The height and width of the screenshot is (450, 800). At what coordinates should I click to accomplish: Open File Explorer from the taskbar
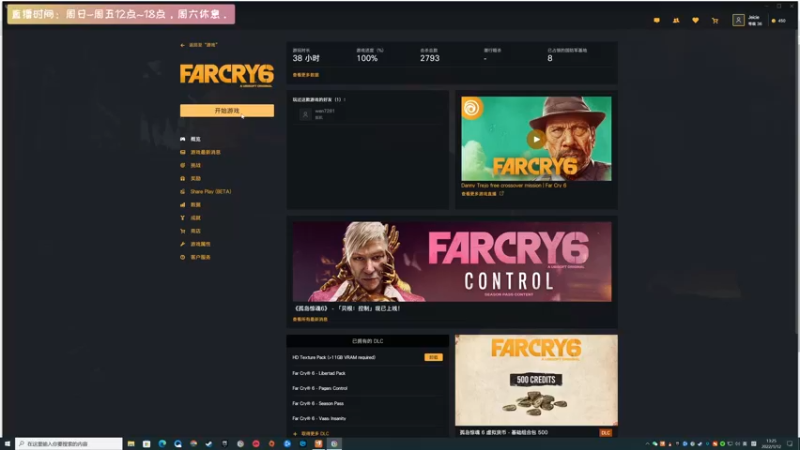pyautogui.click(x=131, y=444)
